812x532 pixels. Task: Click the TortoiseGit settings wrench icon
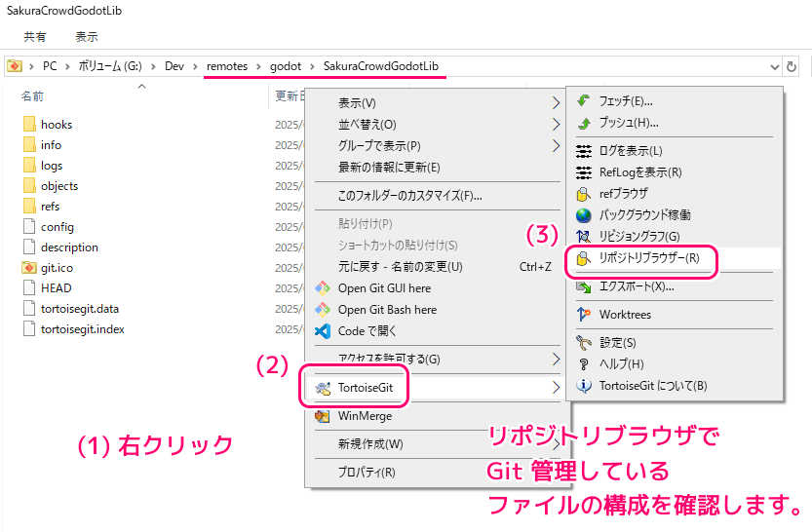click(584, 343)
